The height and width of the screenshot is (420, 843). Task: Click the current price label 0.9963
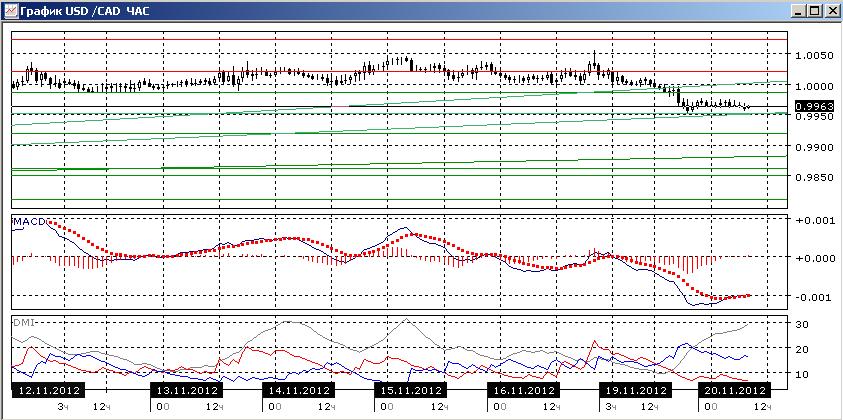814,106
